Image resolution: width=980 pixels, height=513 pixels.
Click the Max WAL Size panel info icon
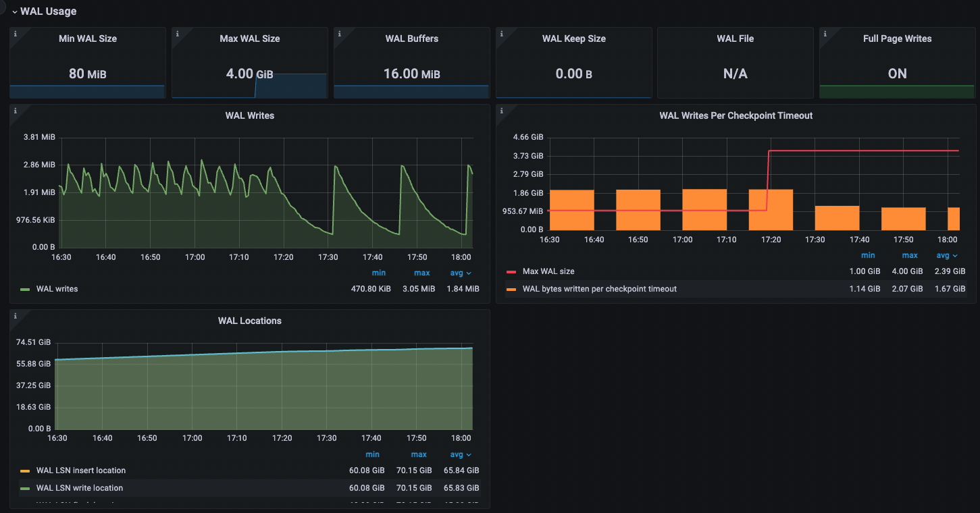[x=177, y=34]
